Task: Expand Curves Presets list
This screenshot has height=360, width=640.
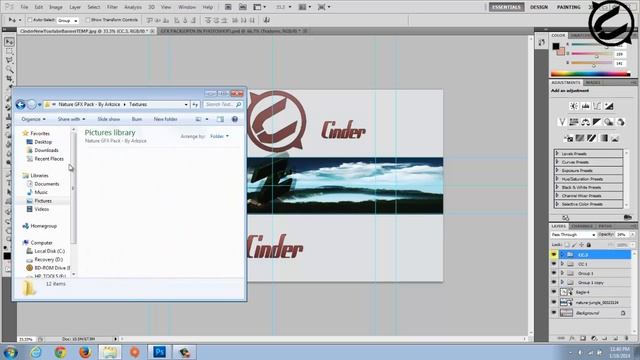Action: (558, 162)
